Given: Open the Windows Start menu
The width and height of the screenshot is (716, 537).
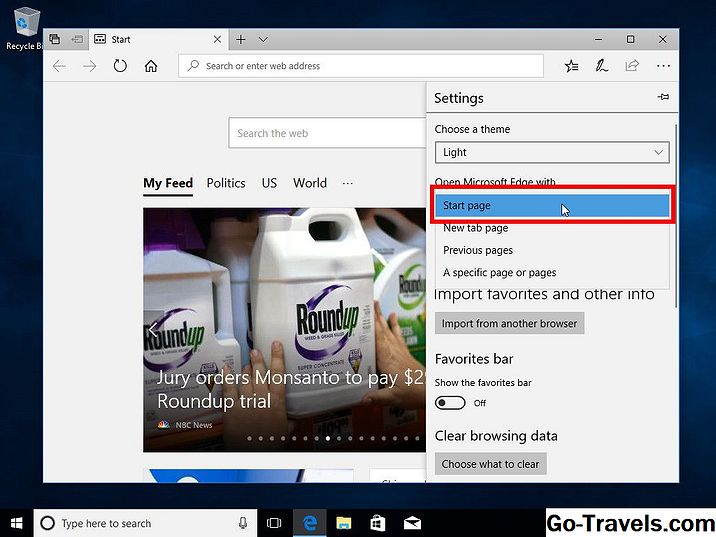Looking at the screenshot, I should tap(16, 523).
